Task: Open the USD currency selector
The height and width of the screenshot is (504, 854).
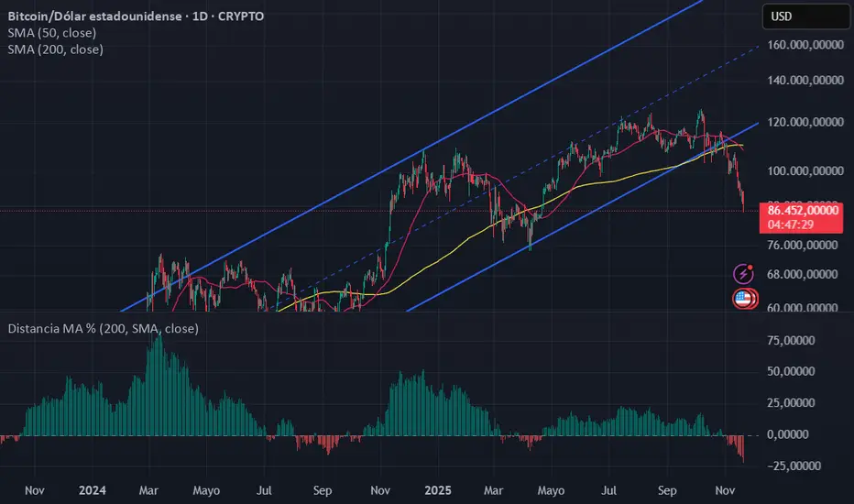Action: [805, 16]
